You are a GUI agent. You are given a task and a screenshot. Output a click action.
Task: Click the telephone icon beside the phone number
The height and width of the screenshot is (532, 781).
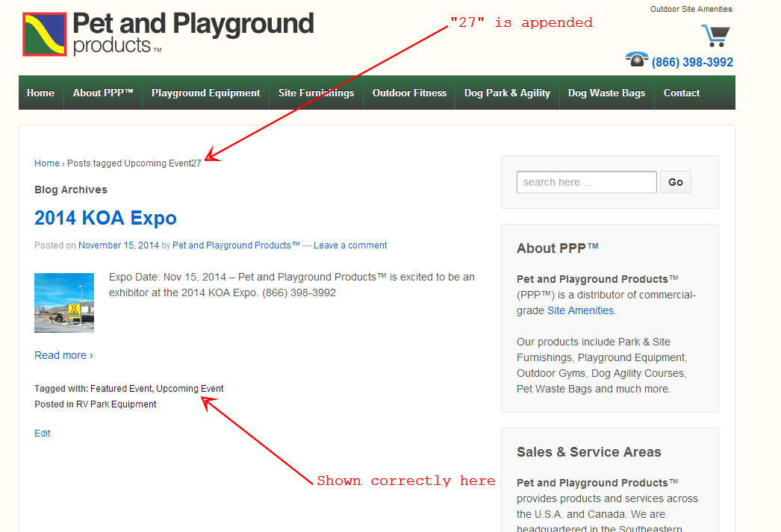pyautogui.click(x=637, y=59)
